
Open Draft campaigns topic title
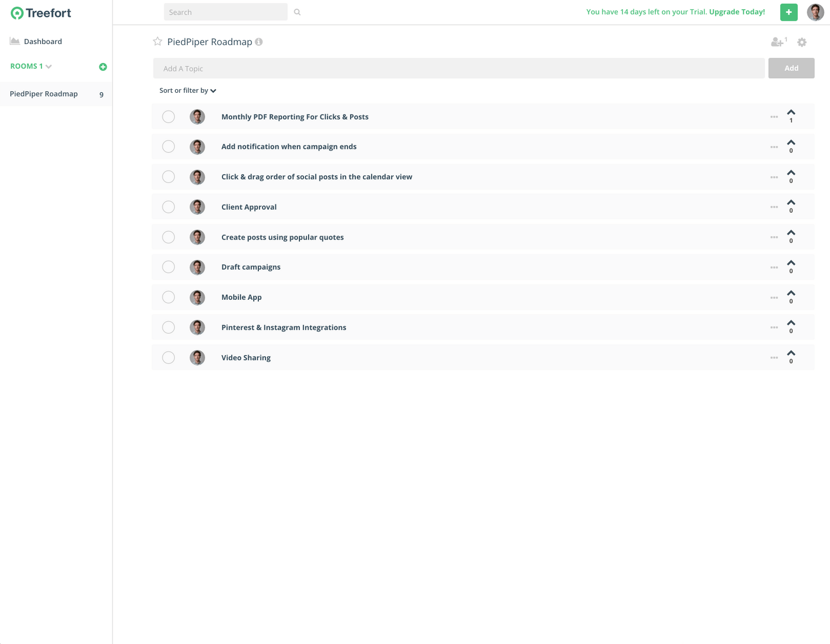(x=251, y=267)
